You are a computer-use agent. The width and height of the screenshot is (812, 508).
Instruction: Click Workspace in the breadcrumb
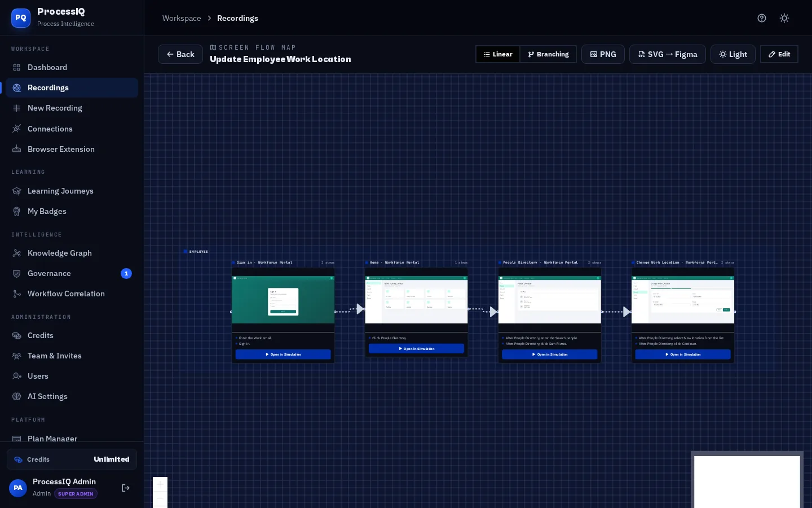click(182, 18)
